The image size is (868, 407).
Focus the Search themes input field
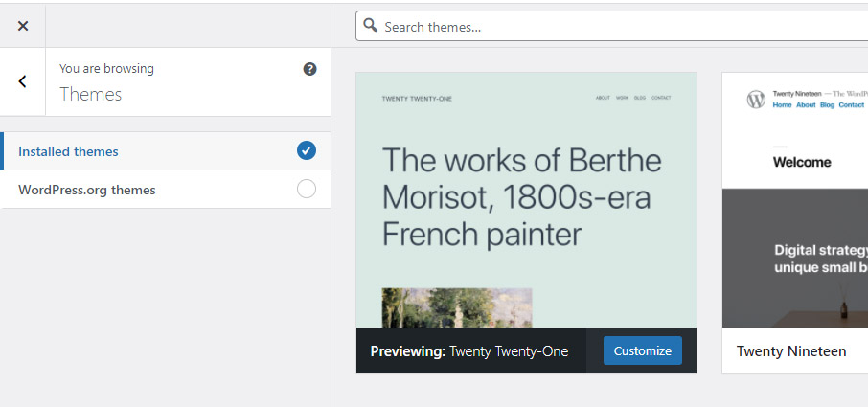[611, 27]
